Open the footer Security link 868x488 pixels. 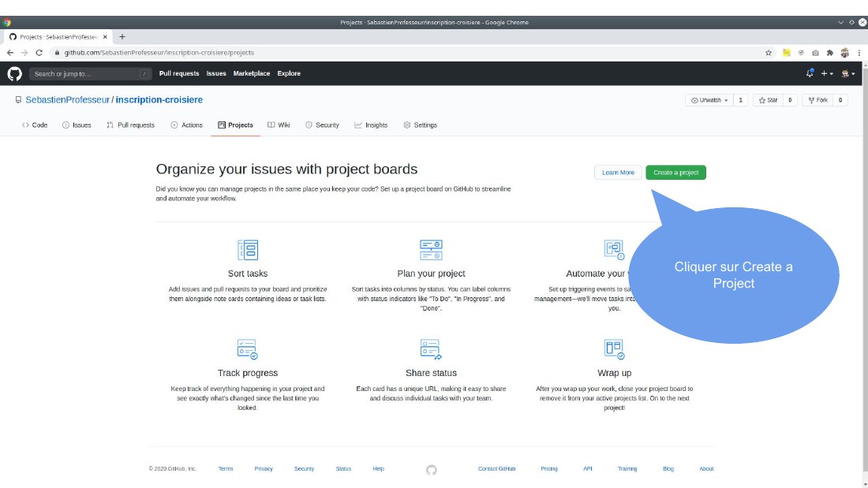pos(304,468)
